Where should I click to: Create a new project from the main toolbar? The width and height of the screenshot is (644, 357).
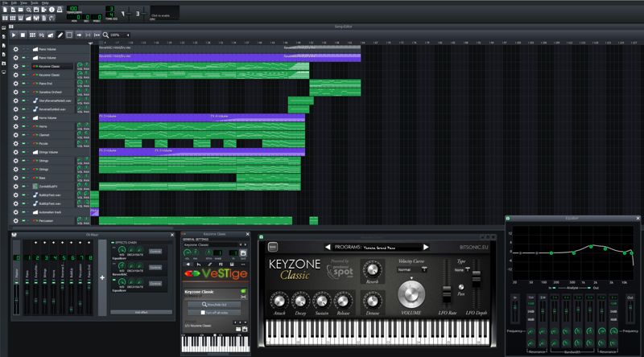pyautogui.click(x=5, y=10)
